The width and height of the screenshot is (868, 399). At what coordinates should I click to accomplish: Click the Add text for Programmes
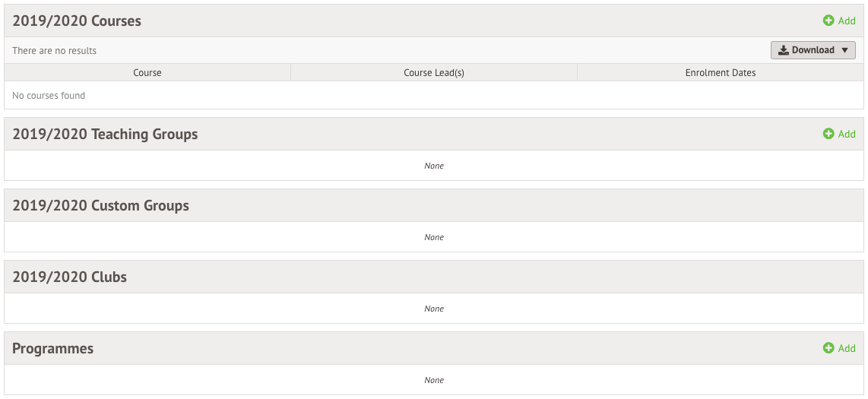[847, 348]
